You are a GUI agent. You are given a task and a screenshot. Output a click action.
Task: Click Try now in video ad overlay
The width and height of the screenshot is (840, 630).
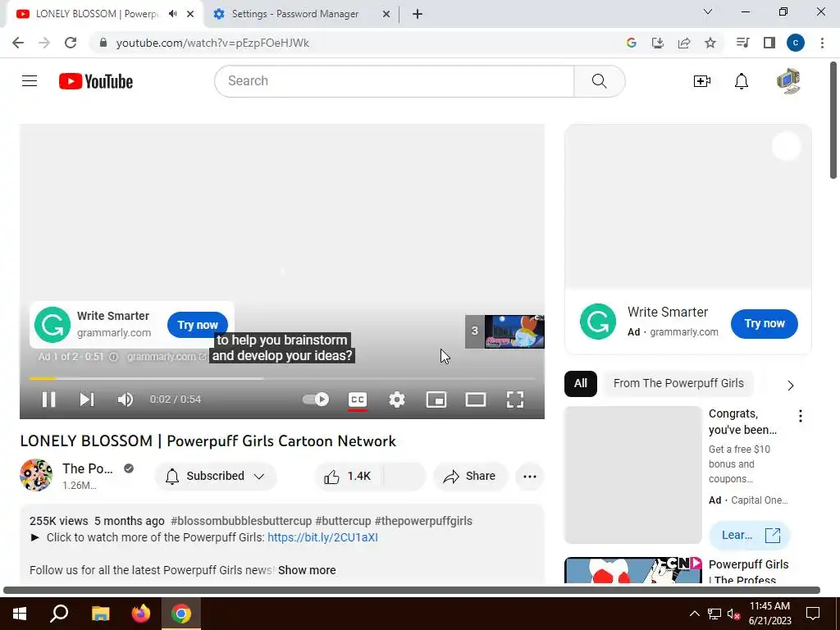point(198,325)
